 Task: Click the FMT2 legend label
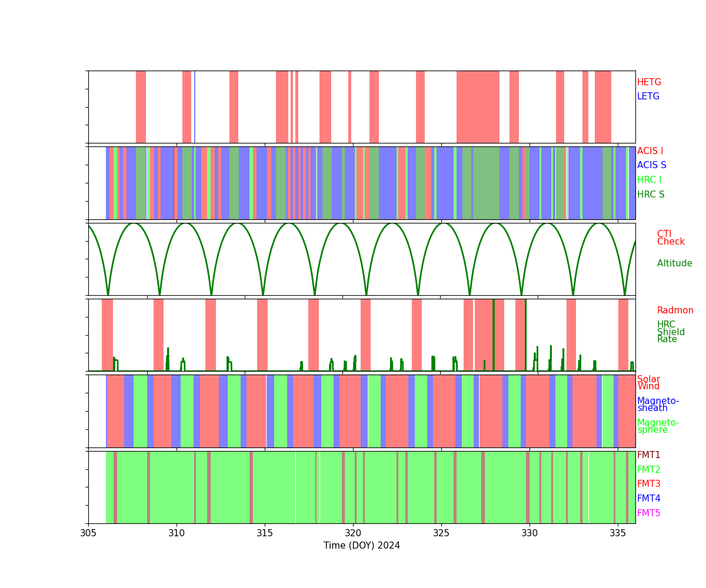(648, 470)
